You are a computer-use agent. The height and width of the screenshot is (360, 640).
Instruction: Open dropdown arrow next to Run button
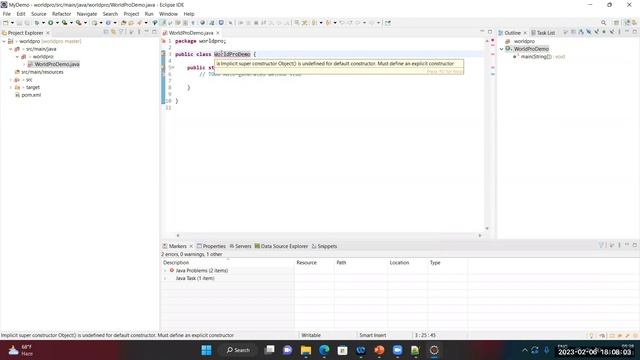[57, 23]
